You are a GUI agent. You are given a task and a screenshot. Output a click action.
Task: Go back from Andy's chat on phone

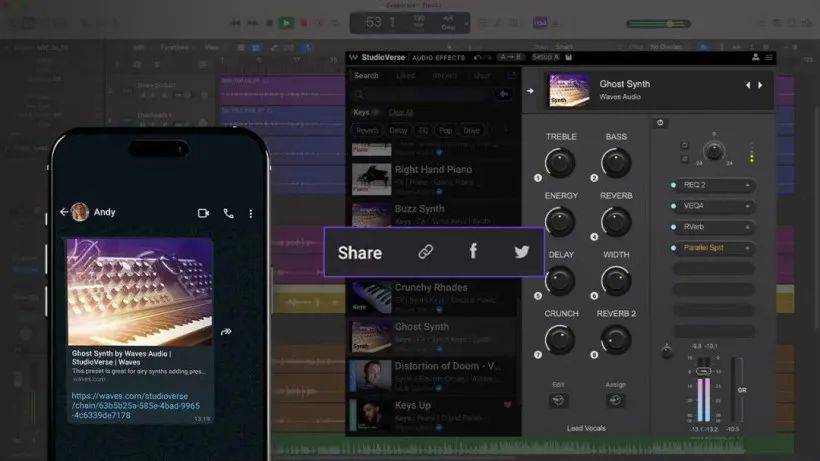tap(64, 212)
